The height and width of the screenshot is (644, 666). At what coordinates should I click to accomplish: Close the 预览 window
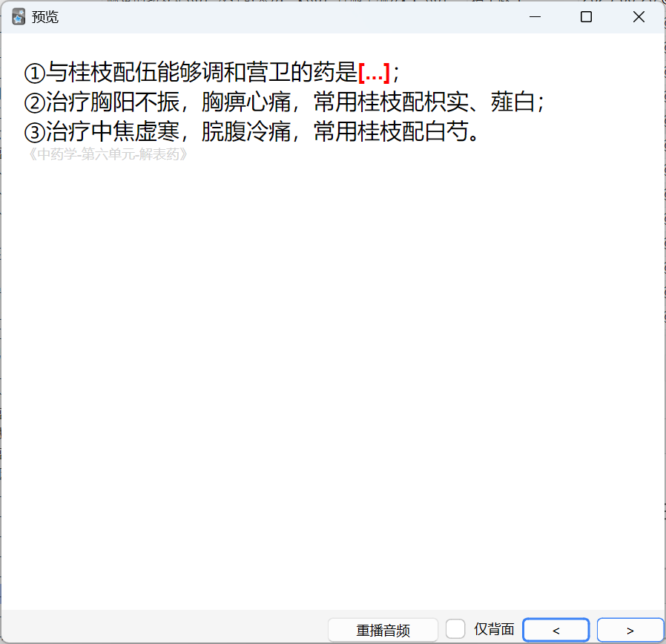coord(639,17)
